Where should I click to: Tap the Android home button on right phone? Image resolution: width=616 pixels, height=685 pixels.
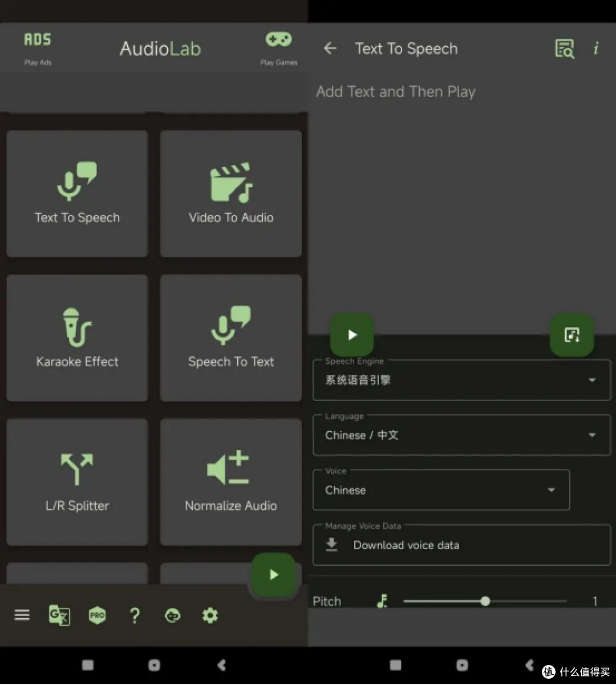point(462,665)
